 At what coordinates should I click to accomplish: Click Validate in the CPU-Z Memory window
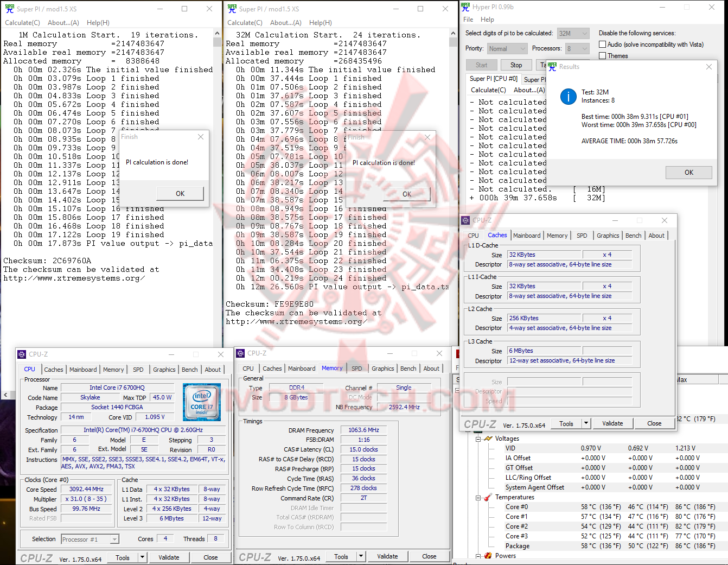(x=387, y=556)
